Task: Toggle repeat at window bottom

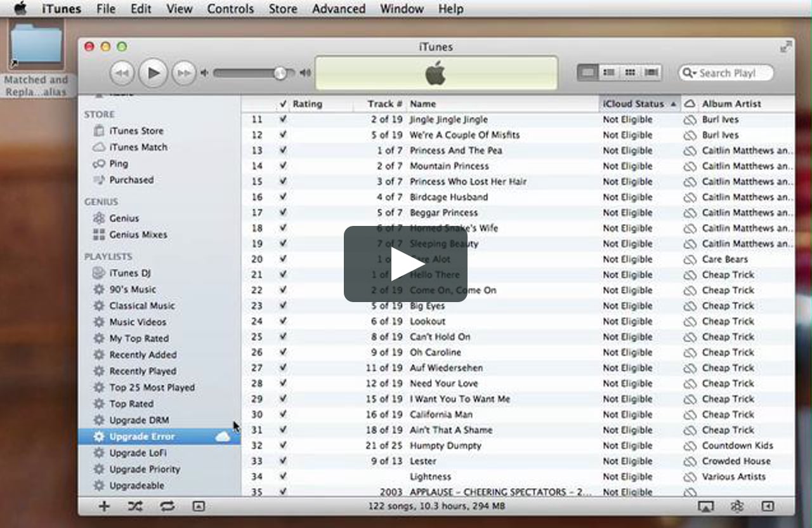Action: point(167,506)
